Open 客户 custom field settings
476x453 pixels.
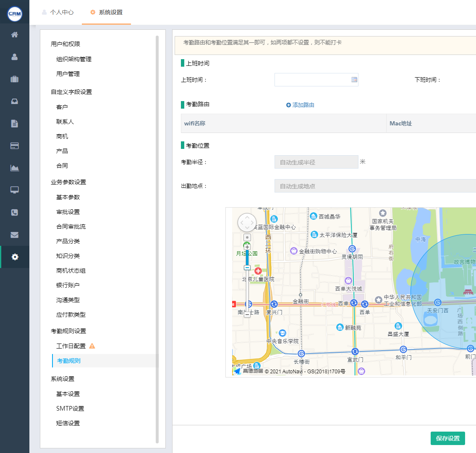tap(62, 107)
